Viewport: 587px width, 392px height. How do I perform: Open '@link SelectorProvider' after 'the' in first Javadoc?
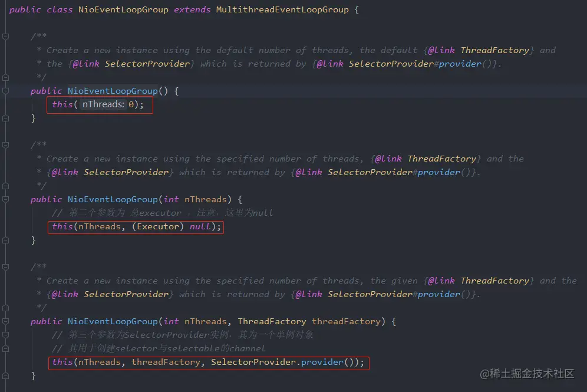point(131,64)
